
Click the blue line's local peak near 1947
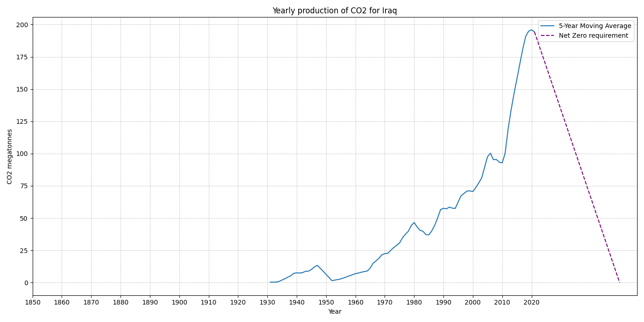coord(317,265)
